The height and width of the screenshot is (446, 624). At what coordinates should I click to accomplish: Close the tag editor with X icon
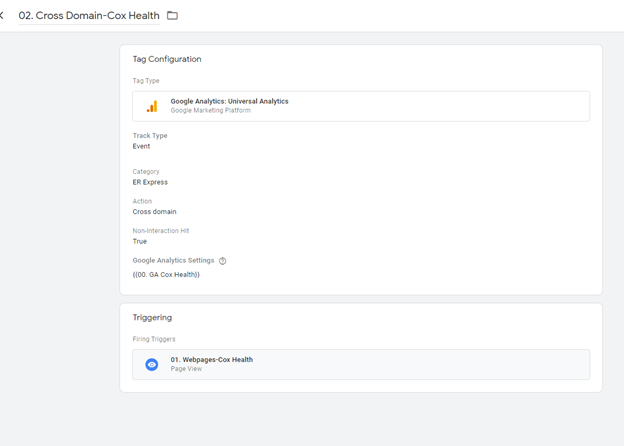[x=1, y=16]
